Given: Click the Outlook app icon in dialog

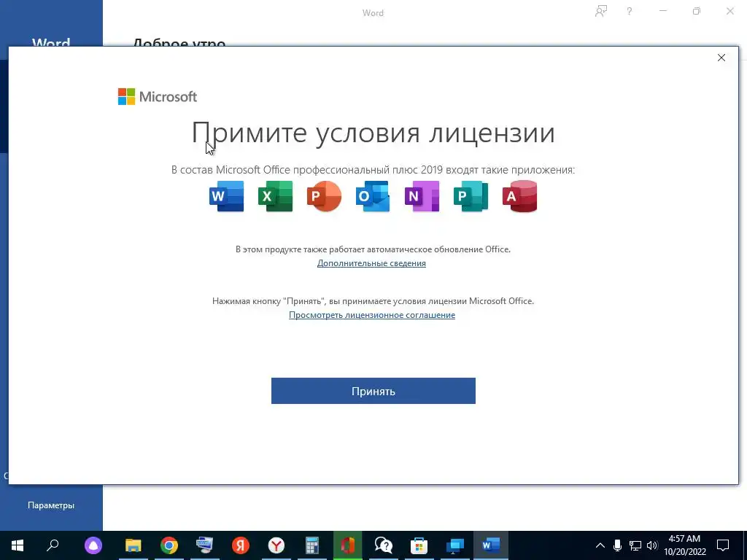Looking at the screenshot, I should point(373,196).
